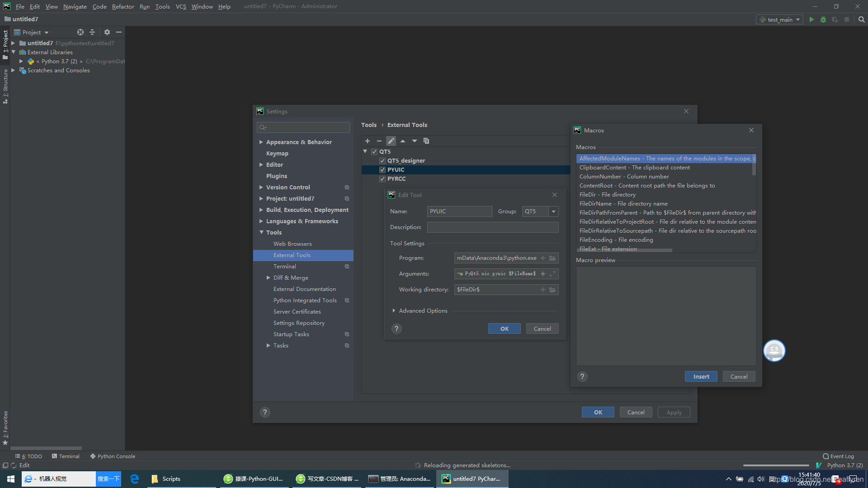Open the Terminal tool window tab
The width and height of the screenshot is (868, 488).
(66, 456)
